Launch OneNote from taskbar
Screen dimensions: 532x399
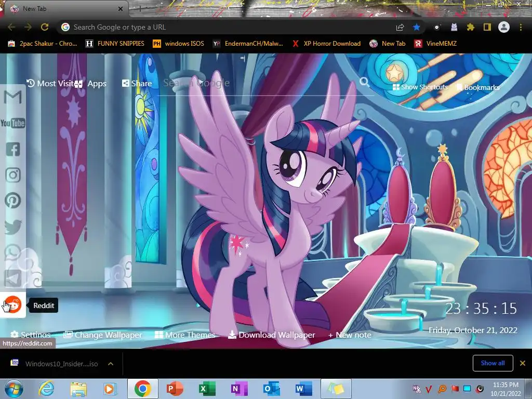pyautogui.click(x=239, y=389)
